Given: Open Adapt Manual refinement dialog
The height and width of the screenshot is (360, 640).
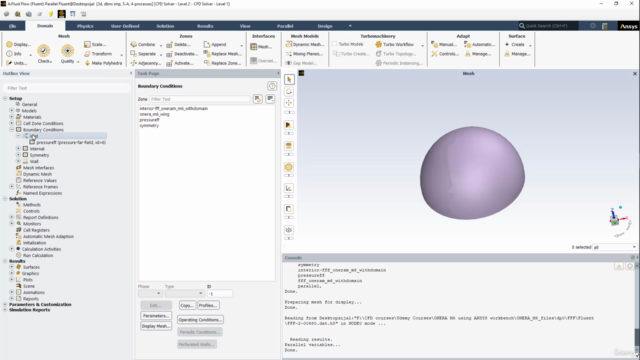Looking at the screenshot, I should [444, 44].
